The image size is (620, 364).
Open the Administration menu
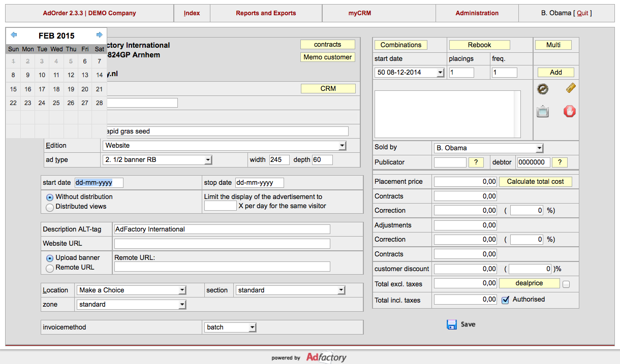click(x=477, y=13)
